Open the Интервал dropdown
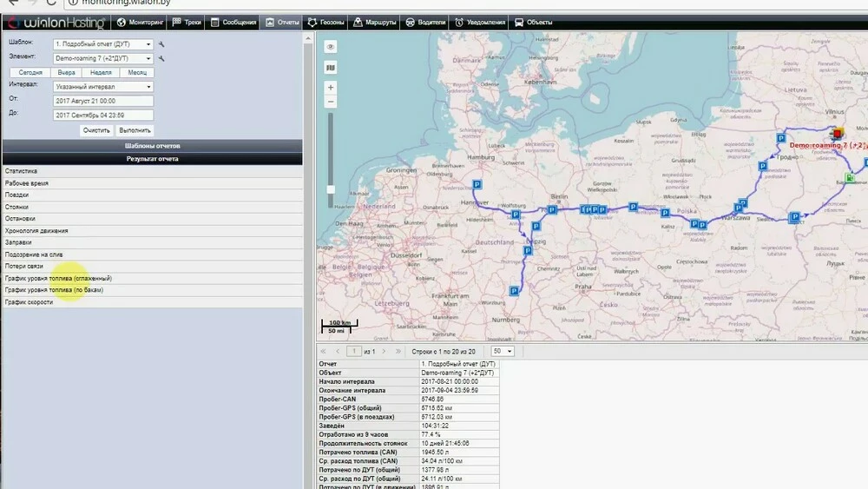The height and width of the screenshot is (489, 868). [102, 87]
